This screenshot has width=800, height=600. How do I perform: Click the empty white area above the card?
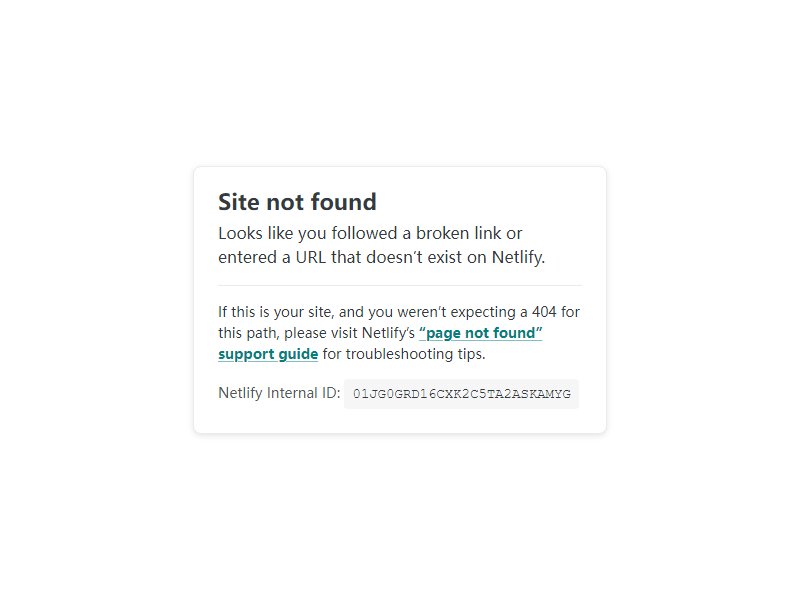pos(400,82)
